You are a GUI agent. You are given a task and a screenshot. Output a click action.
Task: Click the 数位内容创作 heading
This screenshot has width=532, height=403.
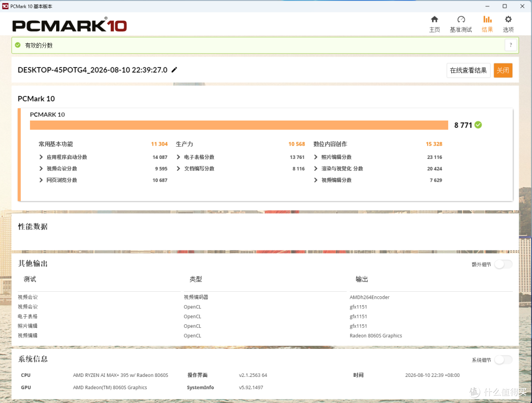330,144
